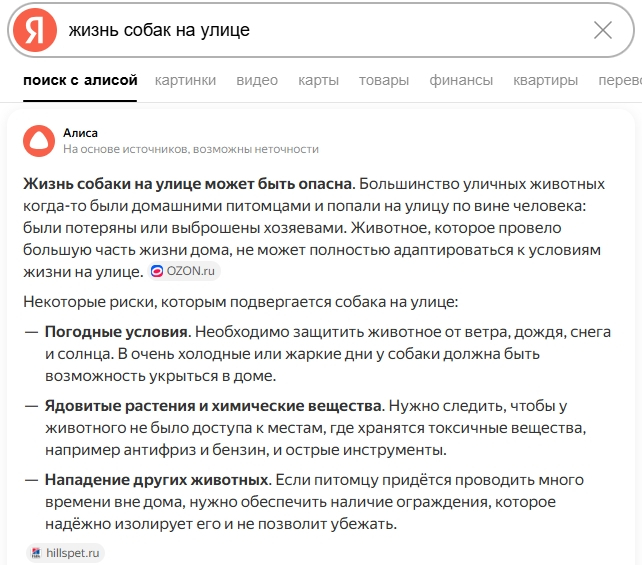Open the «товары» tab
The height and width of the screenshot is (565, 642).
(384, 81)
